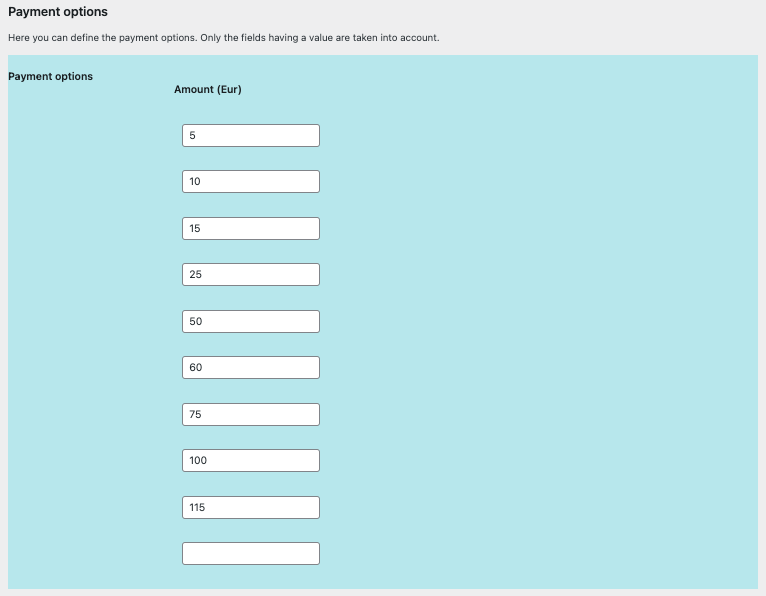Screen dimensions: 766x596
Task: Click the second-to-last amount input field
Action: pos(250,507)
